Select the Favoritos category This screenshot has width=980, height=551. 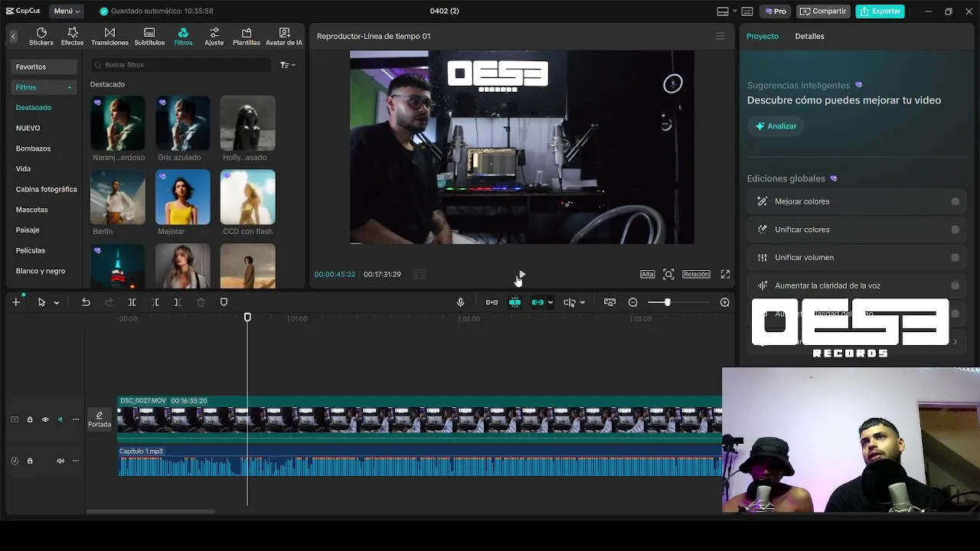[x=44, y=67]
